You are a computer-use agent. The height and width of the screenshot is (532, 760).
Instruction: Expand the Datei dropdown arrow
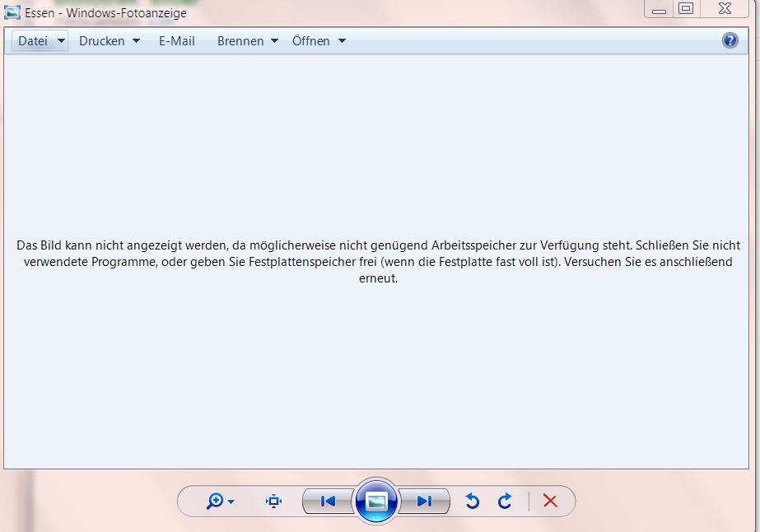click(x=61, y=41)
